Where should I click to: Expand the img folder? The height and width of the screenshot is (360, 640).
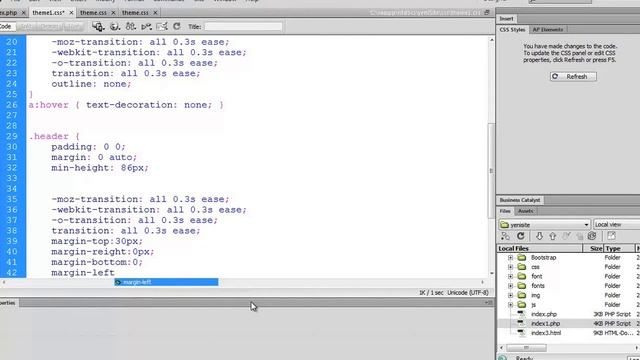point(510,295)
